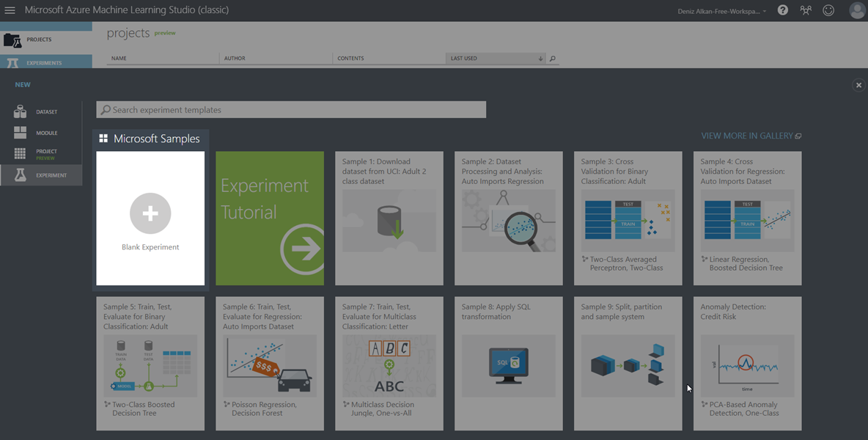Choose Dataset in the New menu
This screenshot has height=440, width=868.
[x=42, y=111]
